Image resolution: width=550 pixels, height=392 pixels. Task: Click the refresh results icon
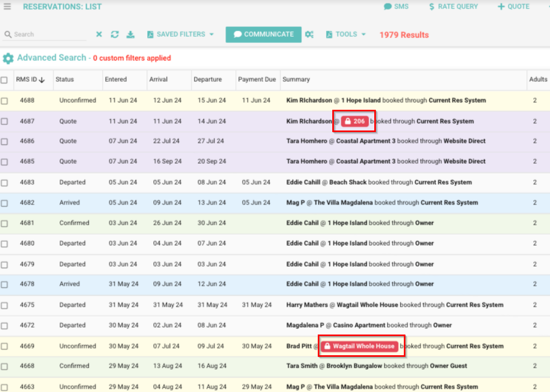[115, 34]
